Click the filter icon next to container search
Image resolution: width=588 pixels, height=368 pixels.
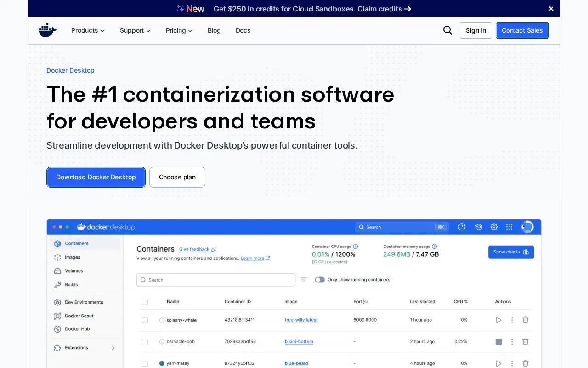(x=304, y=280)
